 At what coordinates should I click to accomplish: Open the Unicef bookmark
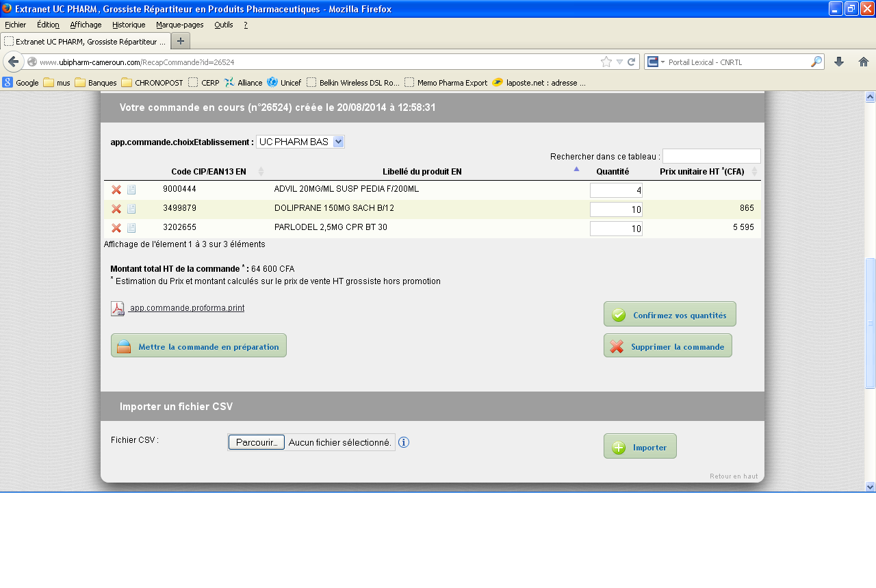[x=284, y=83]
